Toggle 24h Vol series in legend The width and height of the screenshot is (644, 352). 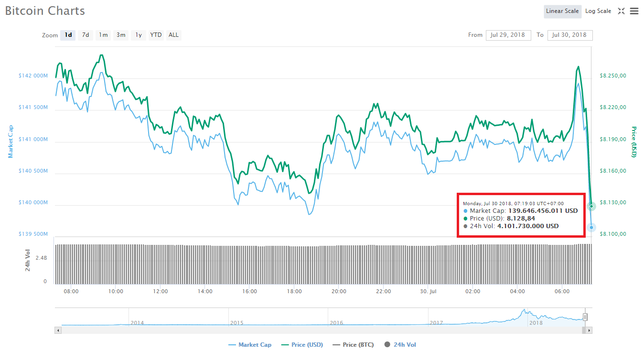(x=400, y=344)
